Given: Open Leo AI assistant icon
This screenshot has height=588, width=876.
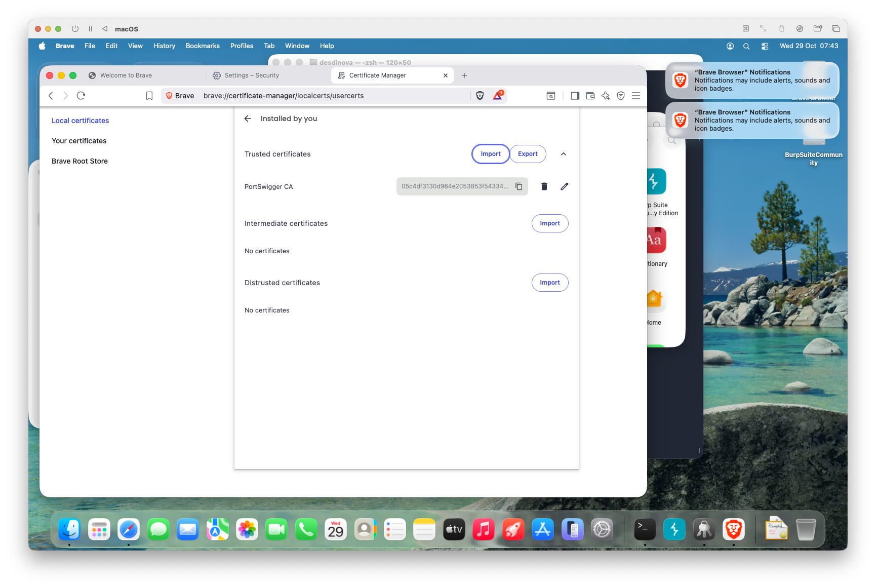Looking at the screenshot, I should pos(606,96).
